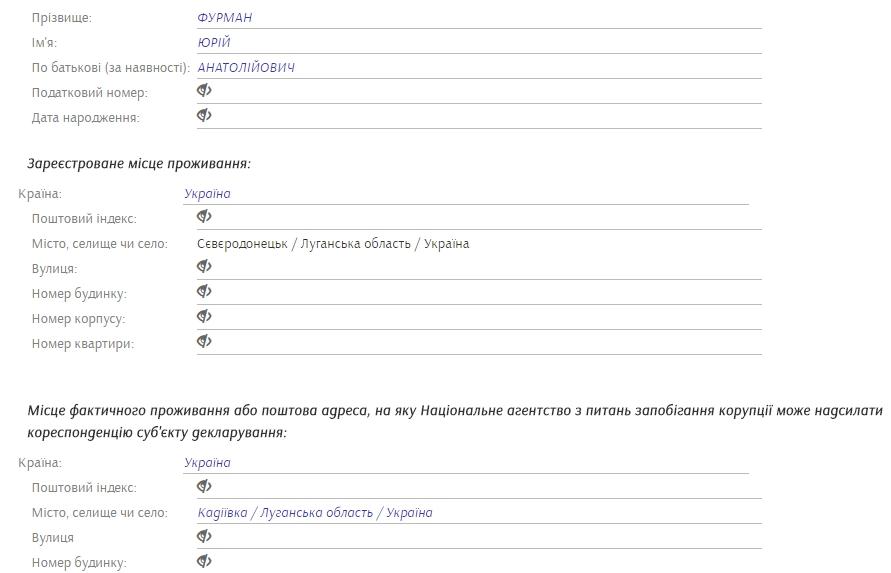891x573 pixels.
Task: Select the patronymic value АНАТОЛІЙОВИЧ
Action: tap(246, 68)
